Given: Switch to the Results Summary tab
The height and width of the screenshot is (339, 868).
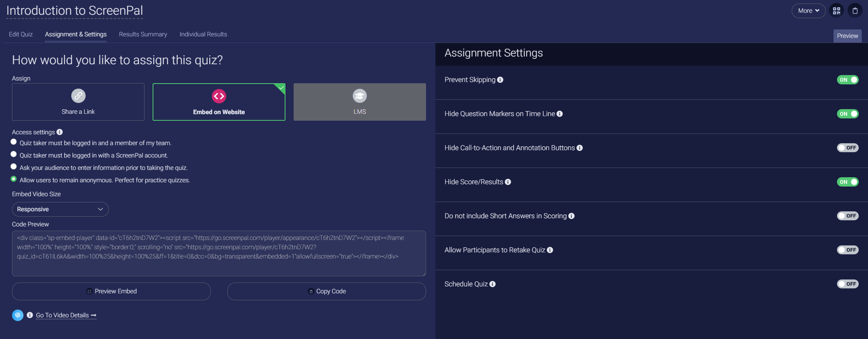Looking at the screenshot, I should [x=143, y=34].
